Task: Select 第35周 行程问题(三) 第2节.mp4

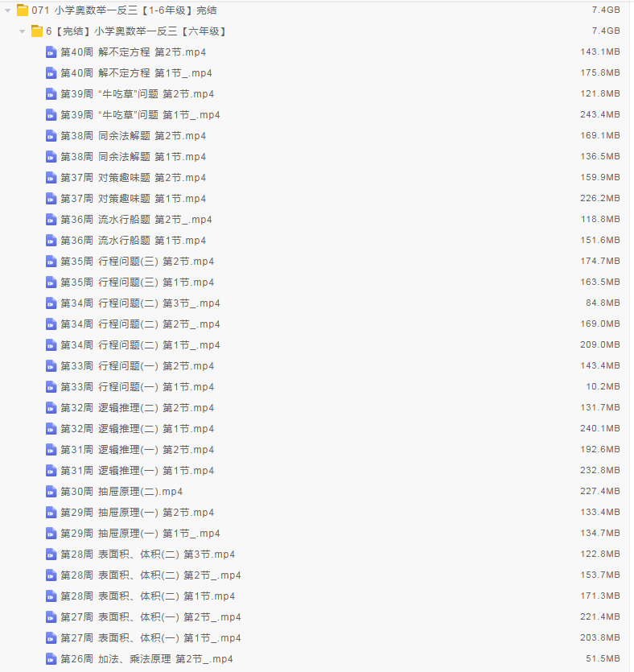Action: click(x=137, y=262)
